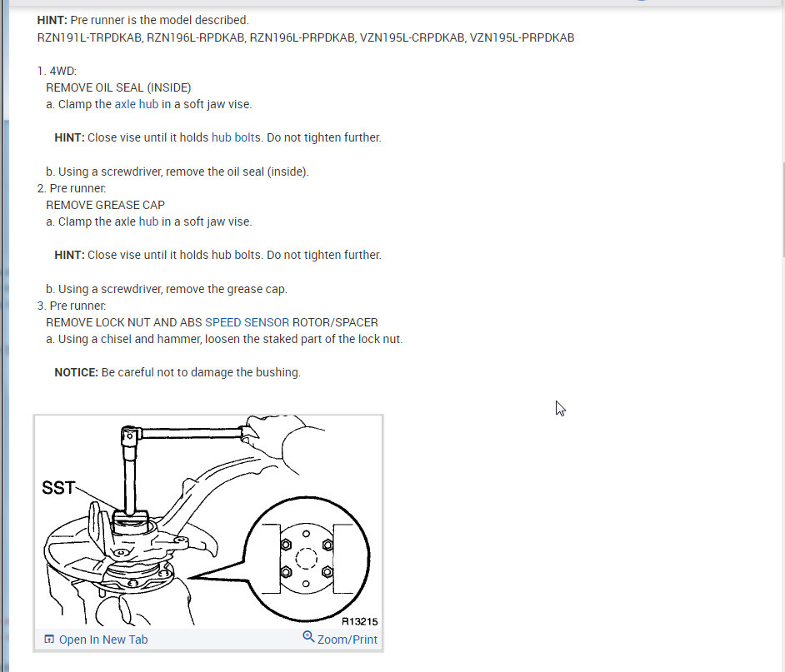The height and width of the screenshot is (672, 785).
Task: Click the 'REMOVE GREASE CAP' heading text
Action: 105,205
